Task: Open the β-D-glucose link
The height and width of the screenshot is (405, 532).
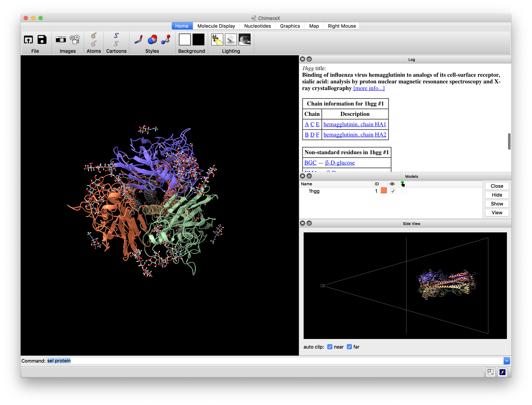Action: [x=340, y=162]
